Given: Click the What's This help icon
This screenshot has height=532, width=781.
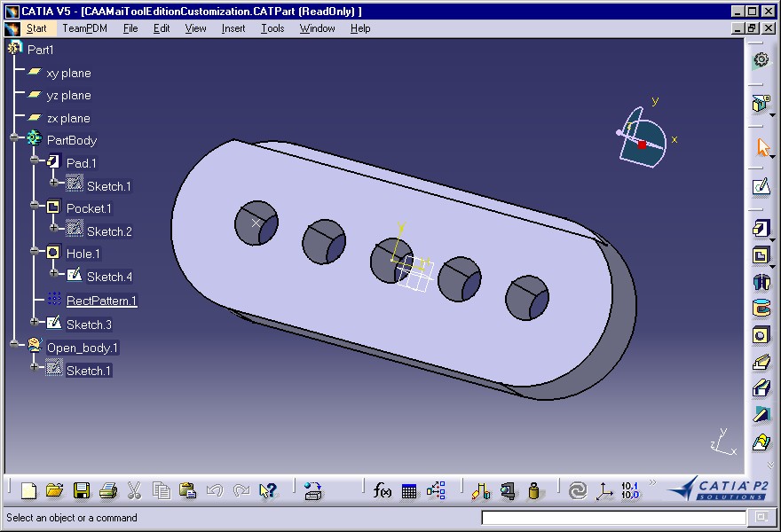Looking at the screenshot, I should click(x=267, y=490).
